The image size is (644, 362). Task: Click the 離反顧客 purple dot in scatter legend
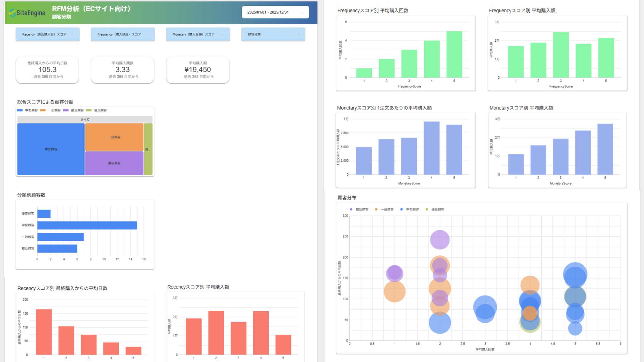(x=351, y=209)
